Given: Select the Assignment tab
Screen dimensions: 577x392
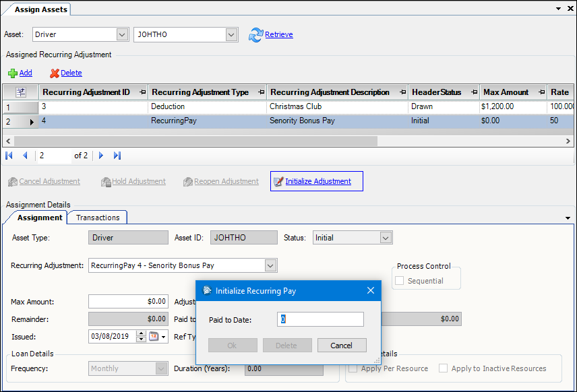Looking at the screenshot, I should pos(40,218).
